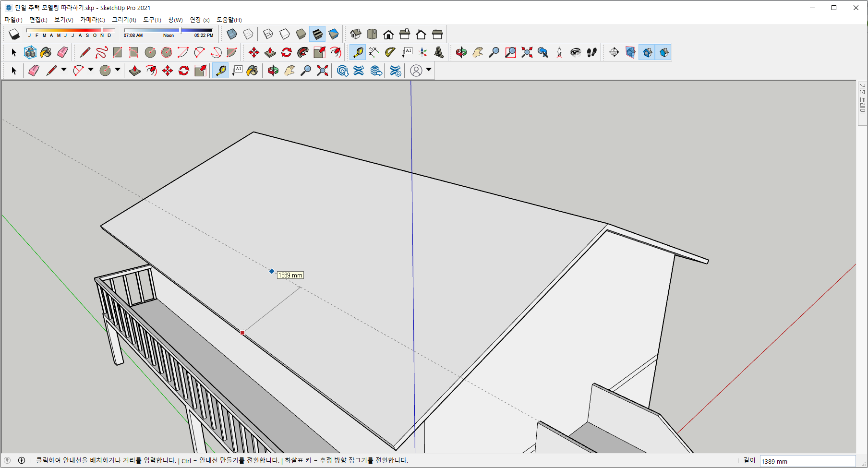Click the 길이 measurement input field
Image resolution: width=868 pixels, height=468 pixels.
point(808,461)
